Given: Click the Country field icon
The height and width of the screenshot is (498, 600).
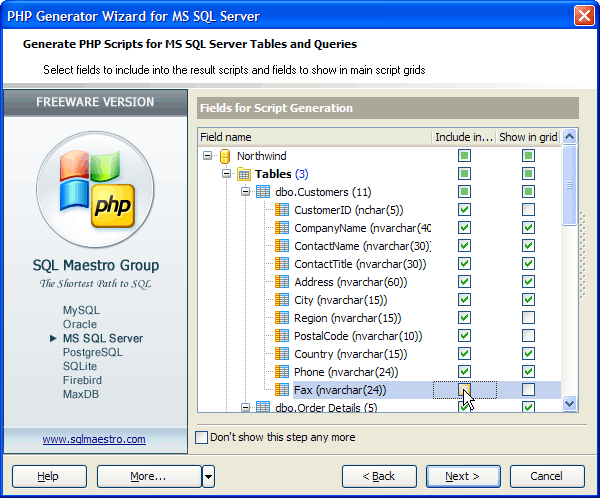Looking at the screenshot, I should [x=282, y=354].
